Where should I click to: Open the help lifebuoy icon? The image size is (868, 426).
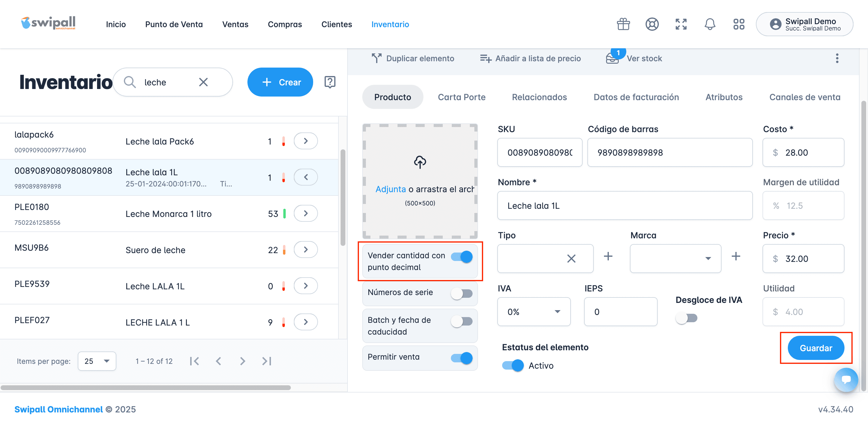652,24
